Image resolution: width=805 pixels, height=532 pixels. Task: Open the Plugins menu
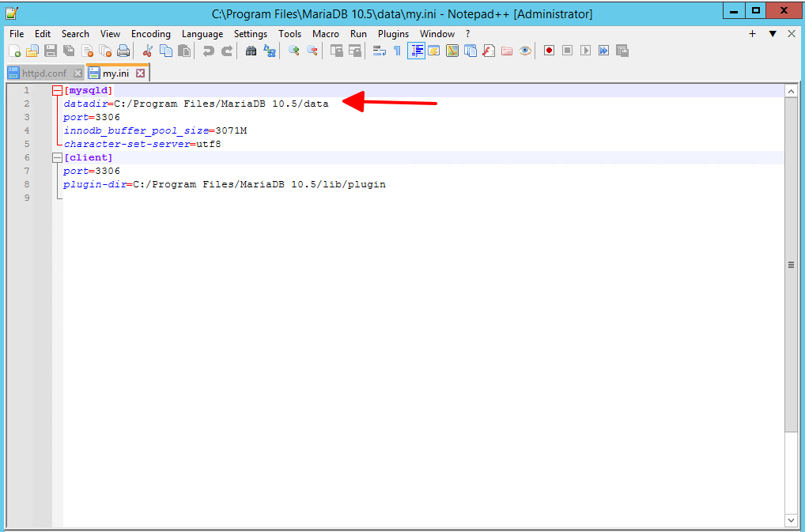coord(393,34)
